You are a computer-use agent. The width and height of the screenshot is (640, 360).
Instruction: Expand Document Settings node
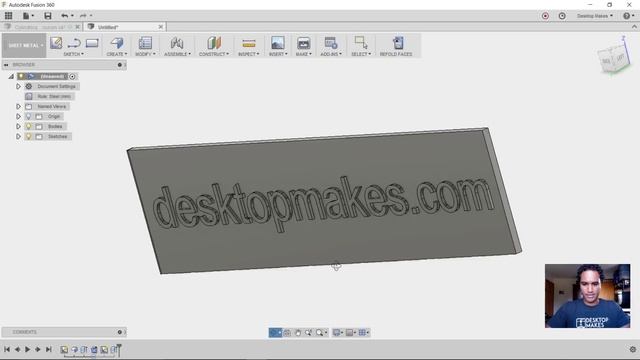[x=18, y=87]
